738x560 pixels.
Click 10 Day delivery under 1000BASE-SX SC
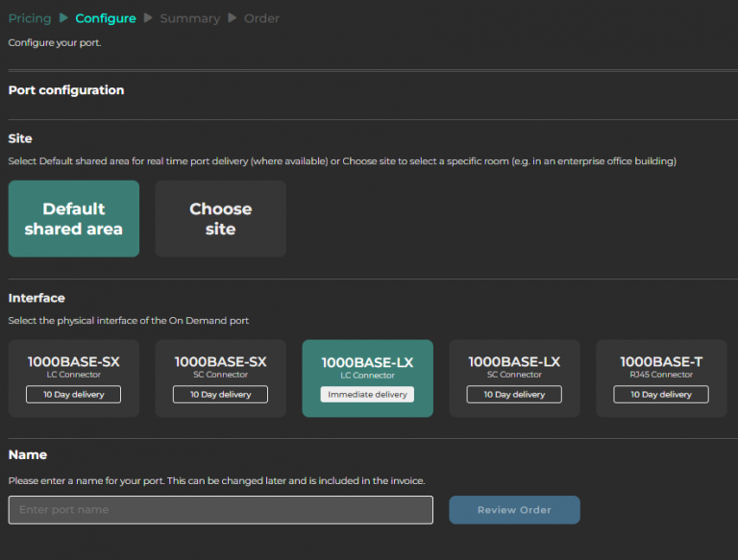click(221, 395)
